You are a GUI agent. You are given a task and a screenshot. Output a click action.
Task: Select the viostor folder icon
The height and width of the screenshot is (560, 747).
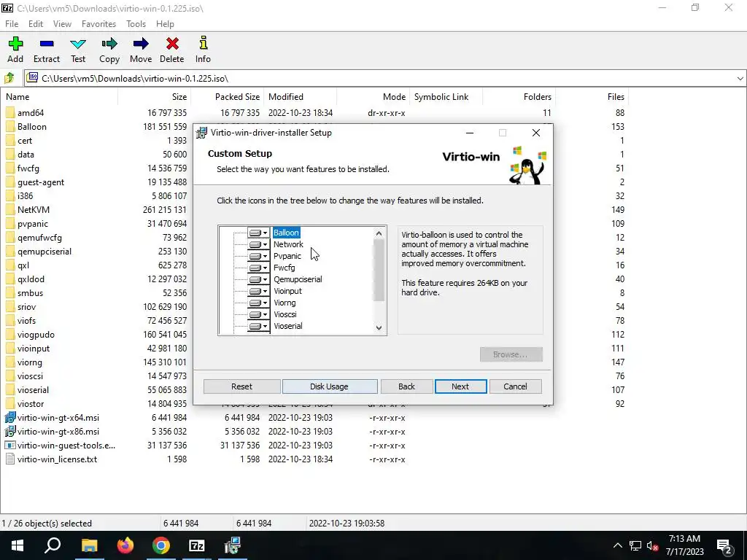point(10,404)
